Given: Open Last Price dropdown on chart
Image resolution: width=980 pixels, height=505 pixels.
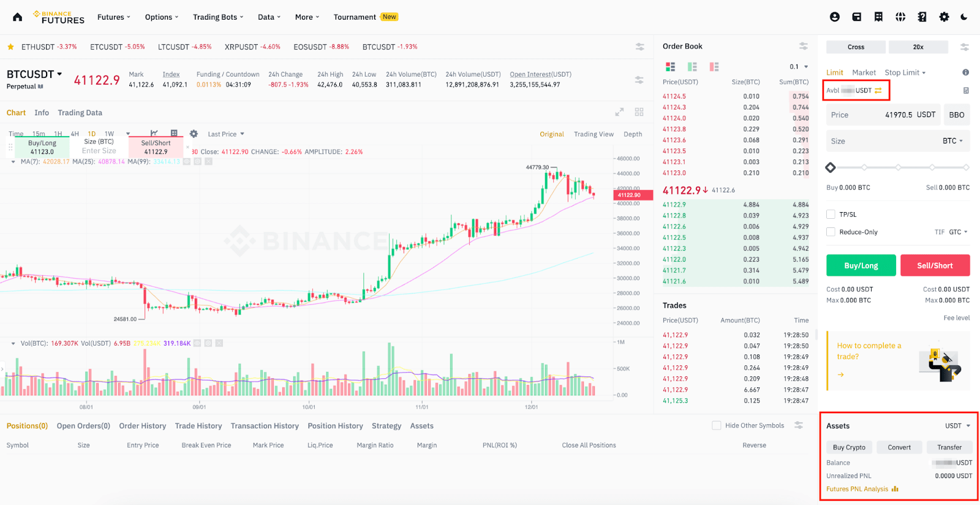Looking at the screenshot, I should click(226, 134).
